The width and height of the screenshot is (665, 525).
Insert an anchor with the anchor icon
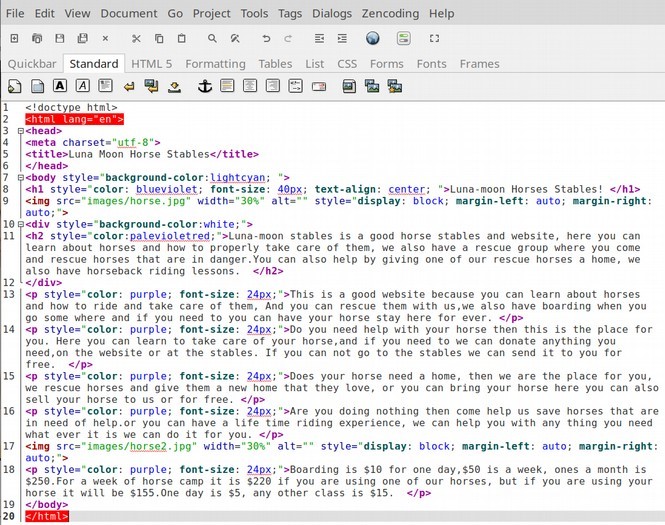(x=205, y=87)
